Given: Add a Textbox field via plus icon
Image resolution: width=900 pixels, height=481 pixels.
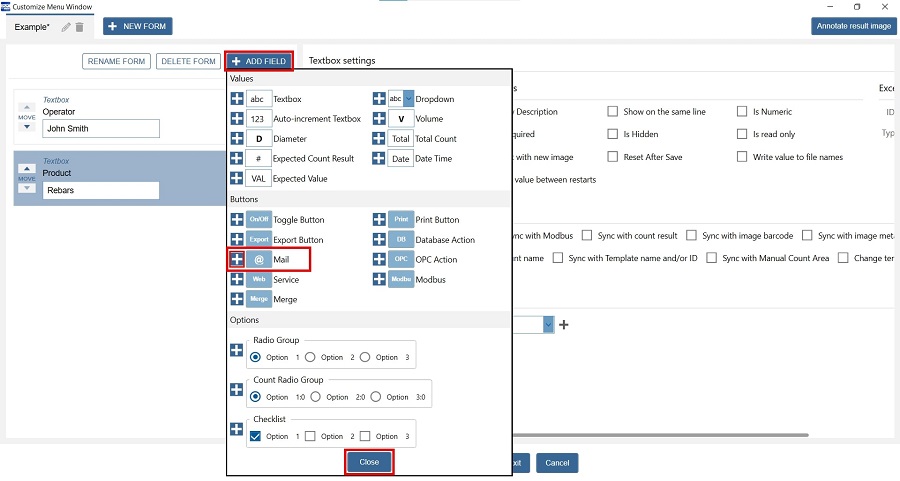Looking at the screenshot, I should (237, 99).
